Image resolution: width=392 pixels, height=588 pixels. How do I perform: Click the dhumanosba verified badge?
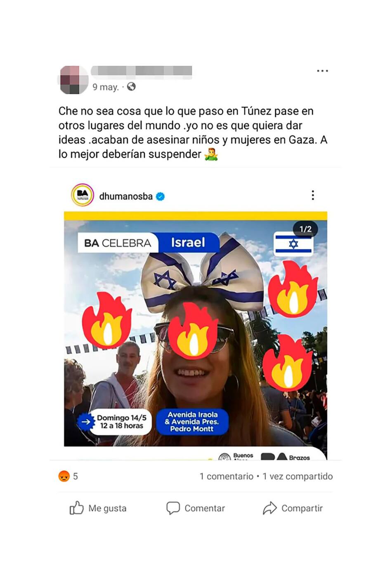tap(161, 196)
